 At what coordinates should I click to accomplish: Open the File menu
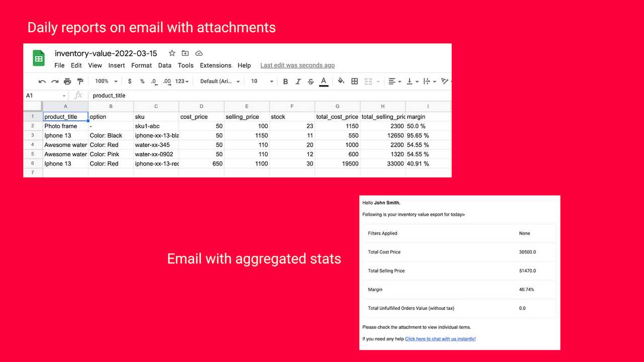[59, 65]
